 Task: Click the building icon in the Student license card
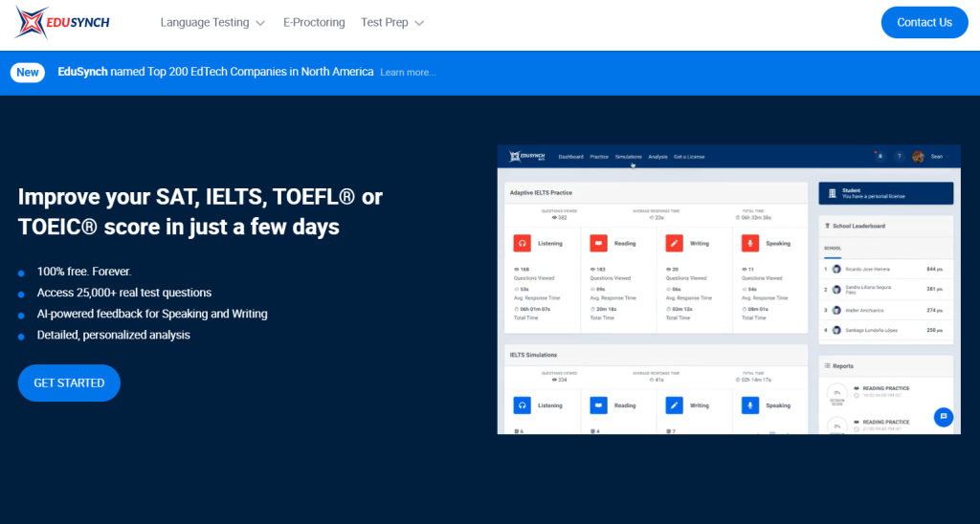pos(832,193)
